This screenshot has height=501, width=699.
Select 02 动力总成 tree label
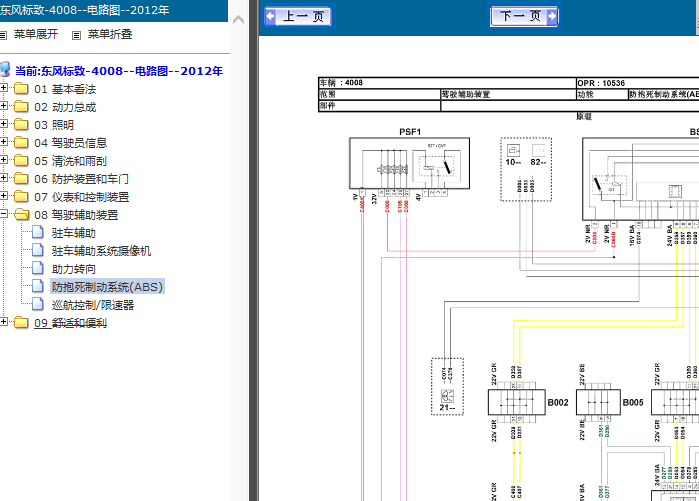65,107
